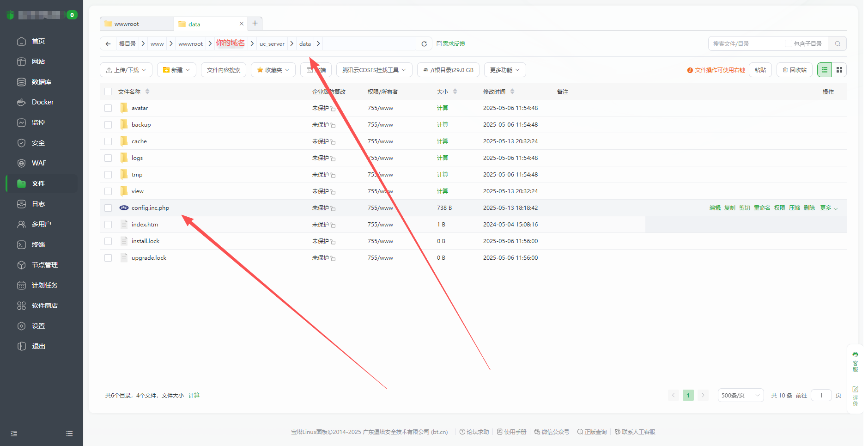Click the search magnifier icon
Screen dimensions: 868x446
pos(838,44)
